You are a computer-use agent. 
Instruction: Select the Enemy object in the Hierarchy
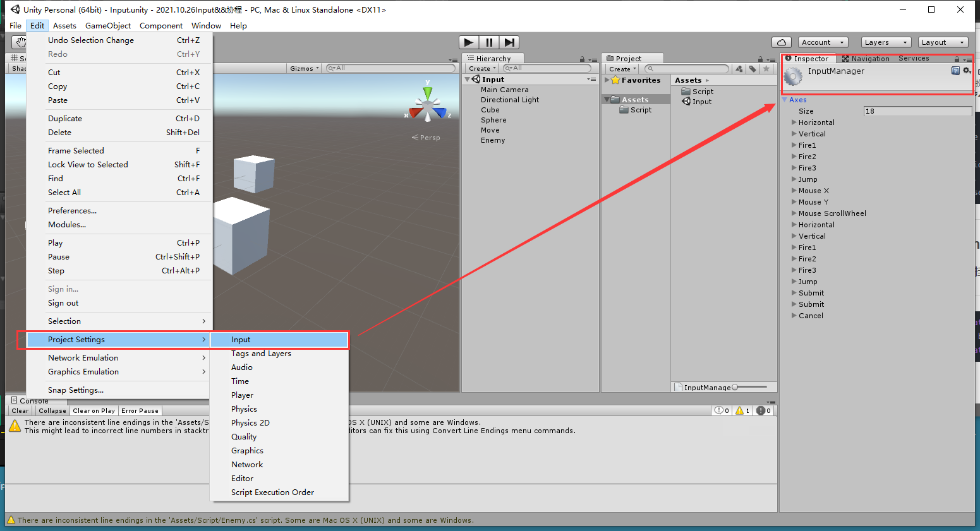[x=493, y=140]
